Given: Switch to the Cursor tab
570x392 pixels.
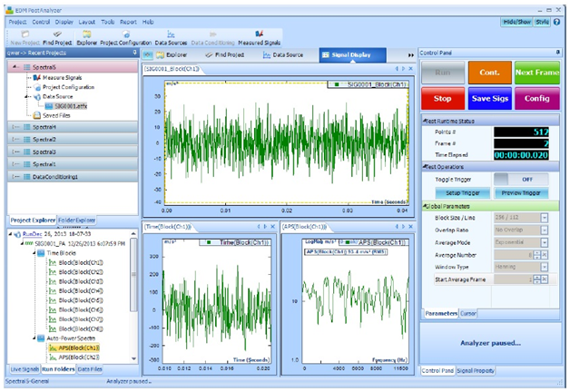Looking at the screenshot, I should tap(467, 314).
